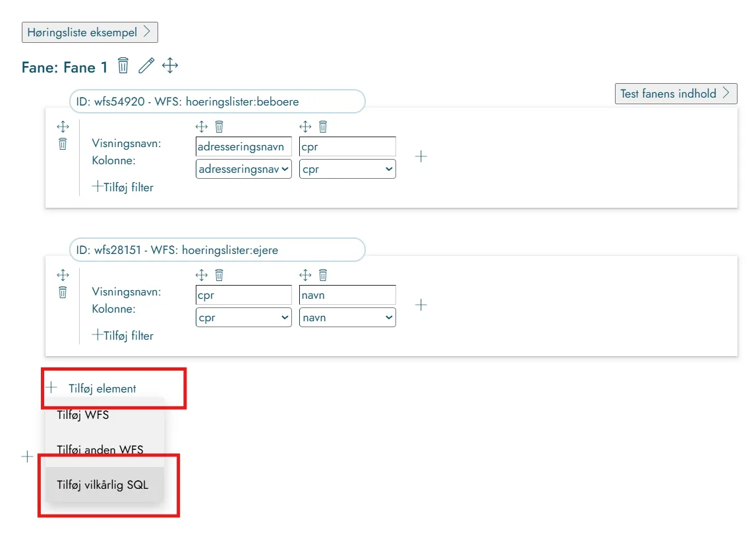Add a new column to the beboere block

[421, 156]
